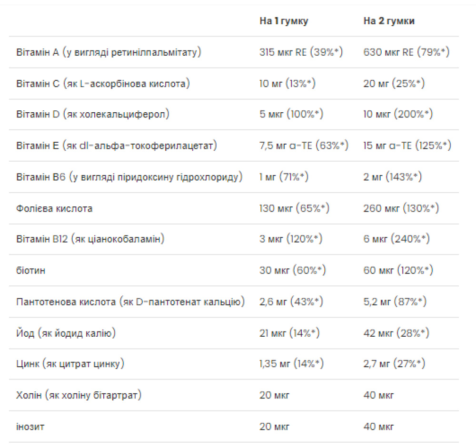
Task: Select the Вітамін B12 row label
Action: (90, 239)
